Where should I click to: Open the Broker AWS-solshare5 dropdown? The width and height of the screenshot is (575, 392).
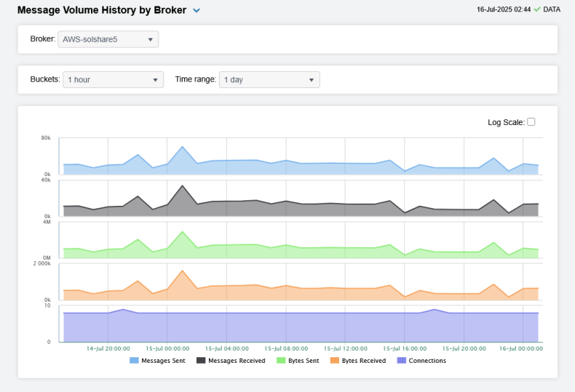coord(108,39)
